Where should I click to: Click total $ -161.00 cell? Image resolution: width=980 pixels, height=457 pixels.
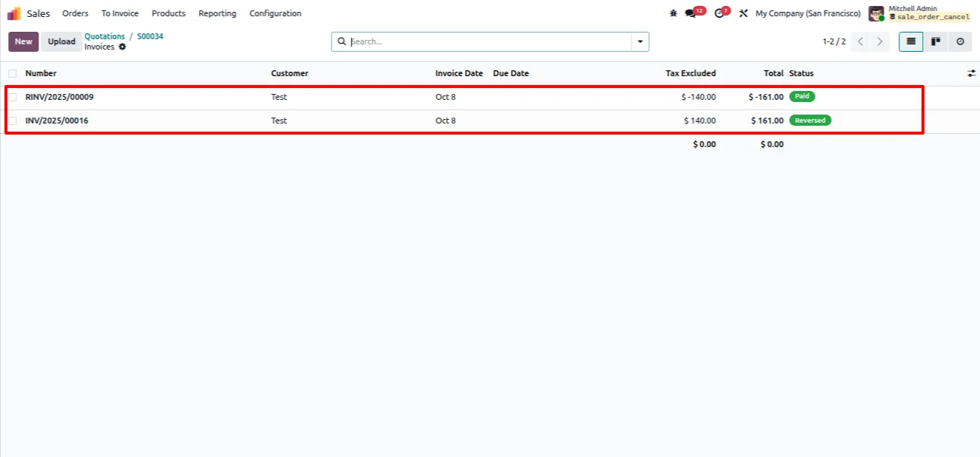[x=765, y=97]
